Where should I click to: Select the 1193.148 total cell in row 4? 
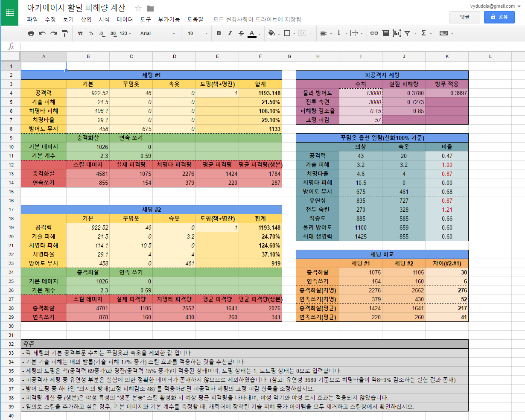coord(260,93)
